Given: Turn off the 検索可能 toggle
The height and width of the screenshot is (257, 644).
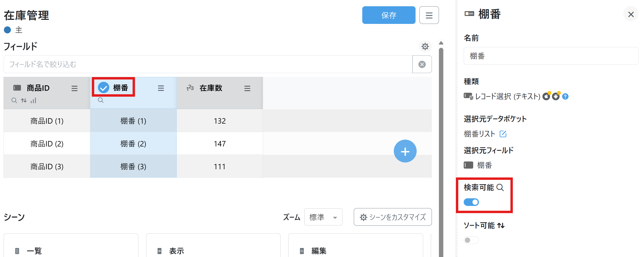Looking at the screenshot, I should click(471, 202).
